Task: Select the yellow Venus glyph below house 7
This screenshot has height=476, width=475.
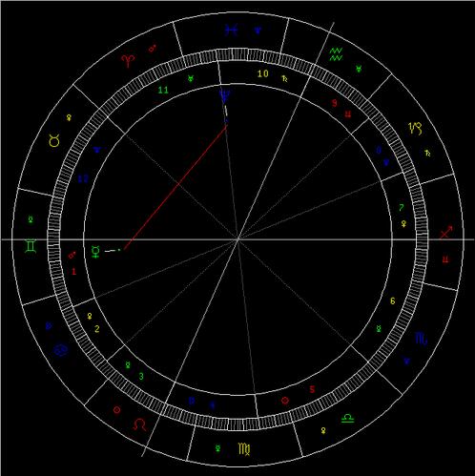Action: pos(403,224)
